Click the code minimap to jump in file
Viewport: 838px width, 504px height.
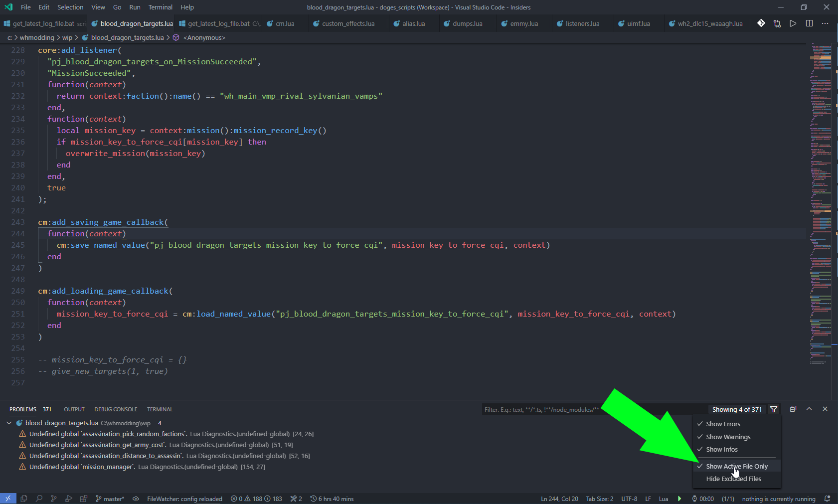(x=820, y=199)
